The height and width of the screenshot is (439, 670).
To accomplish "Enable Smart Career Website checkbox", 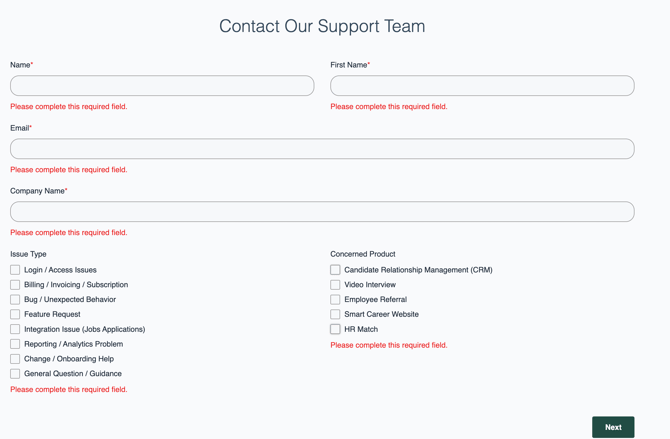I will (x=335, y=314).
